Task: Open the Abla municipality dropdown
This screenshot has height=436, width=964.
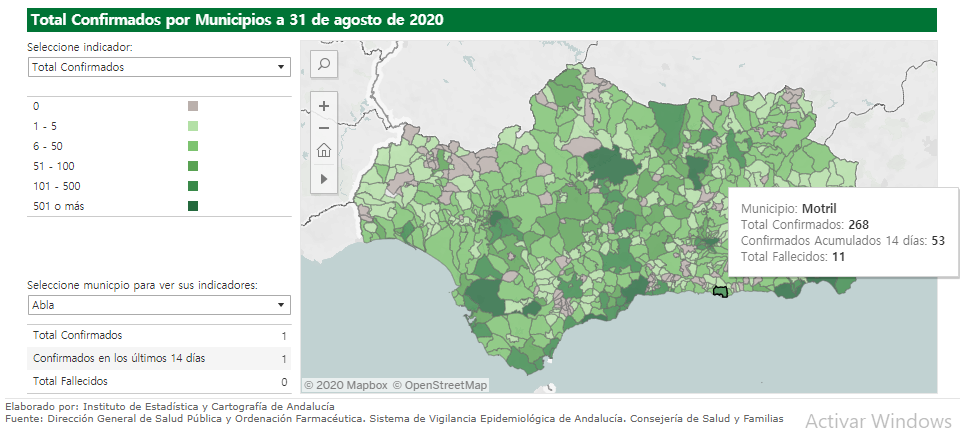Action: click(158, 305)
